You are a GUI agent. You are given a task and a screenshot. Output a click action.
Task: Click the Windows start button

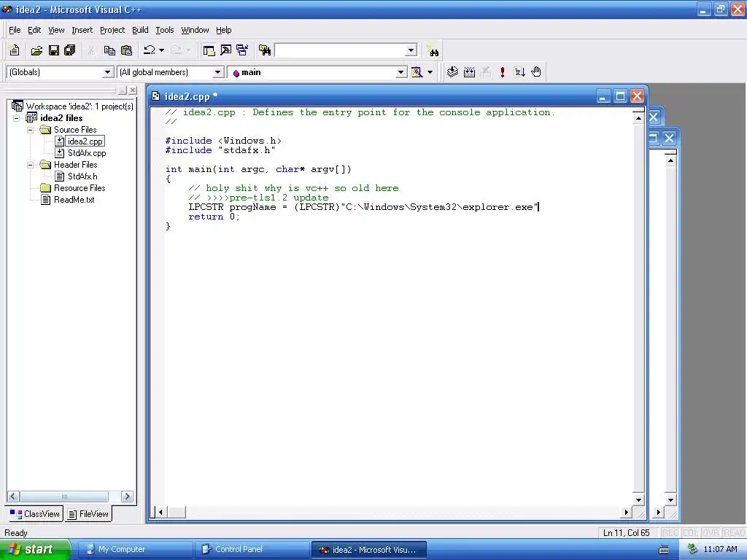pos(35,550)
